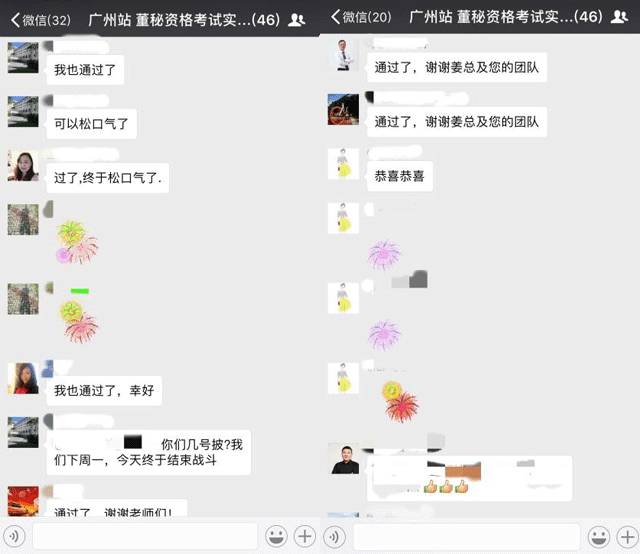The image size is (640, 554).
Task: Tap the message with three thumbs-up emojis
Action: coord(469,478)
